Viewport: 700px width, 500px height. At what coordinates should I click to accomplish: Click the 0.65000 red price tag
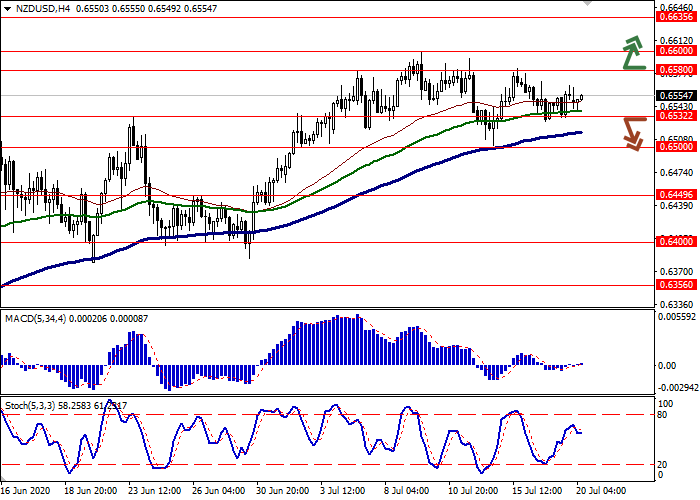point(676,147)
